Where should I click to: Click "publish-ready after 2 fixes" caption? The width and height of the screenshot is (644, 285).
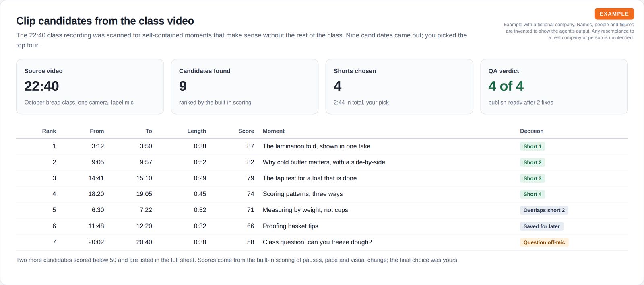(521, 103)
